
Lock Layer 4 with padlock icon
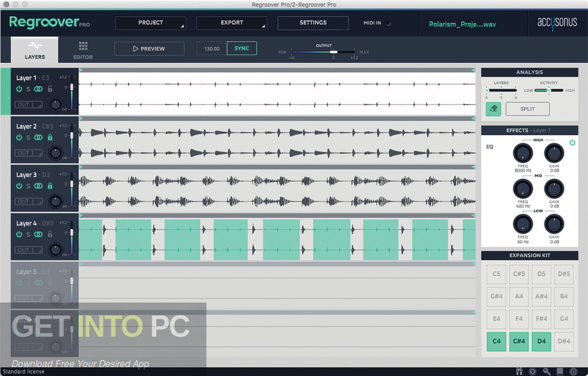click(x=50, y=234)
